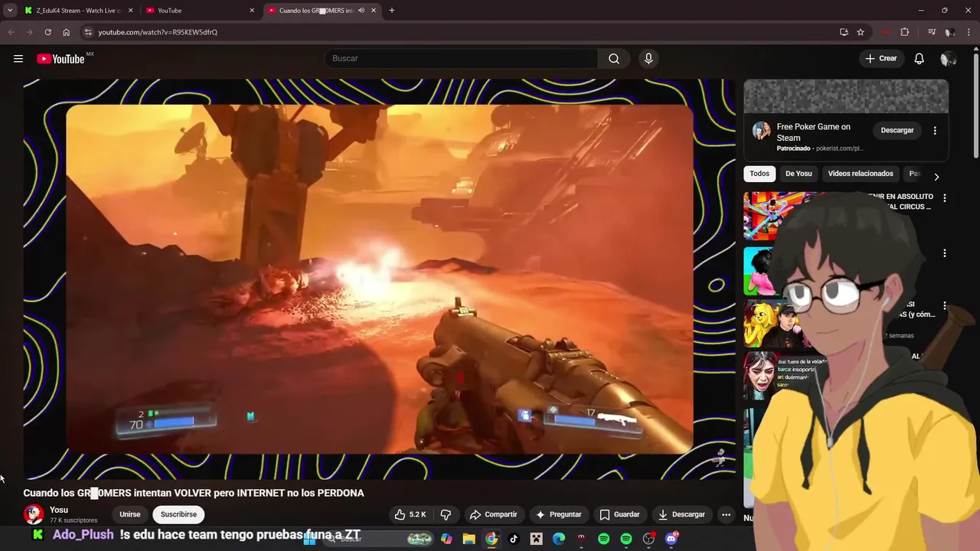Screen dimensions: 980x551
Task: Click the browser address bar URL
Action: pyautogui.click(x=158, y=32)
